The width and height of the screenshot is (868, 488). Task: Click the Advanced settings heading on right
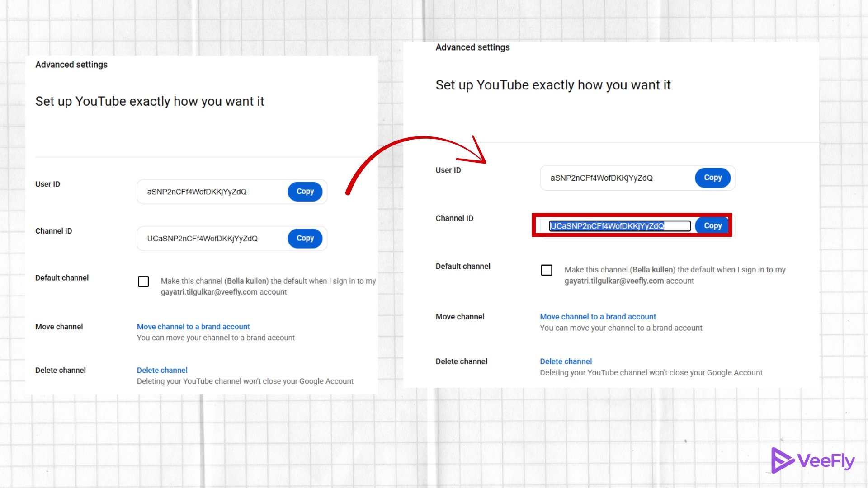472,47
